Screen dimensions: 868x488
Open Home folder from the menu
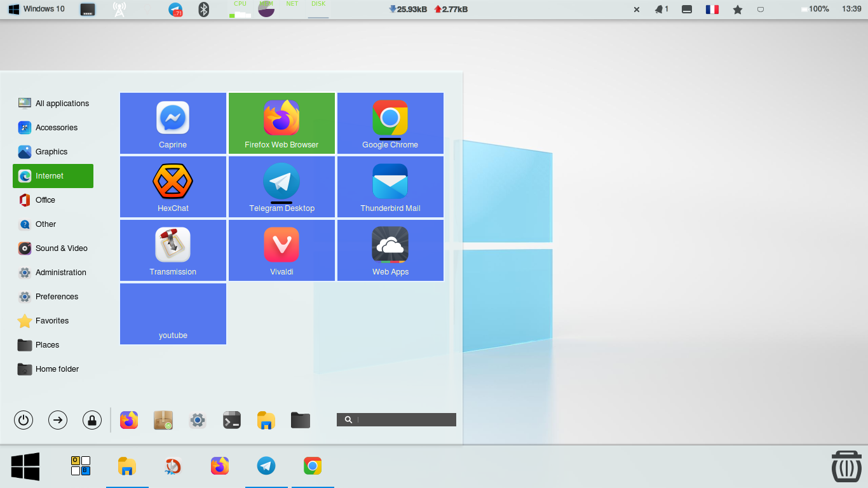(x=53, y=369)
